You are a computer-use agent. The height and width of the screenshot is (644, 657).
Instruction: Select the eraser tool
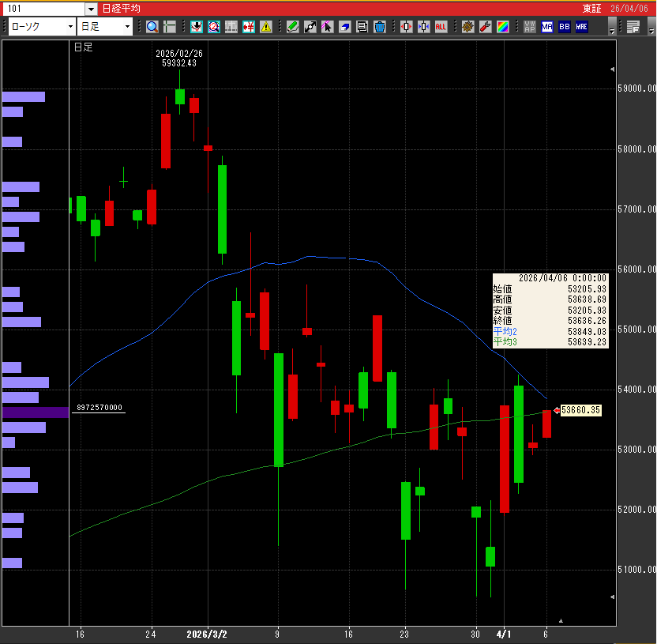click(345, 27)
